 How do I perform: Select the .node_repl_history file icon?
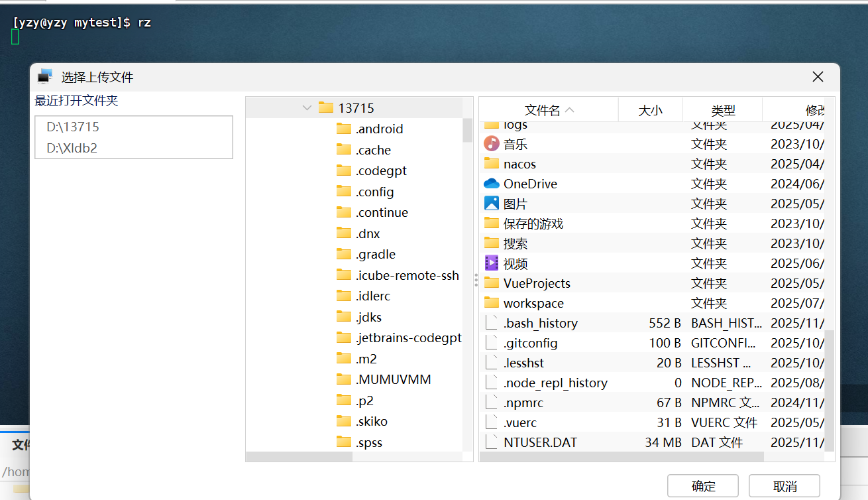pos(491,383)
